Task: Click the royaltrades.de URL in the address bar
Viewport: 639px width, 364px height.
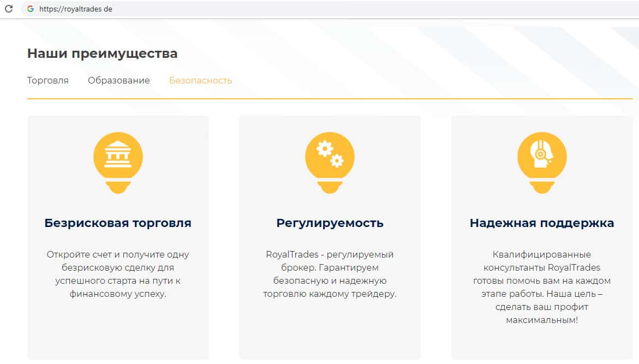Action: 76,9
